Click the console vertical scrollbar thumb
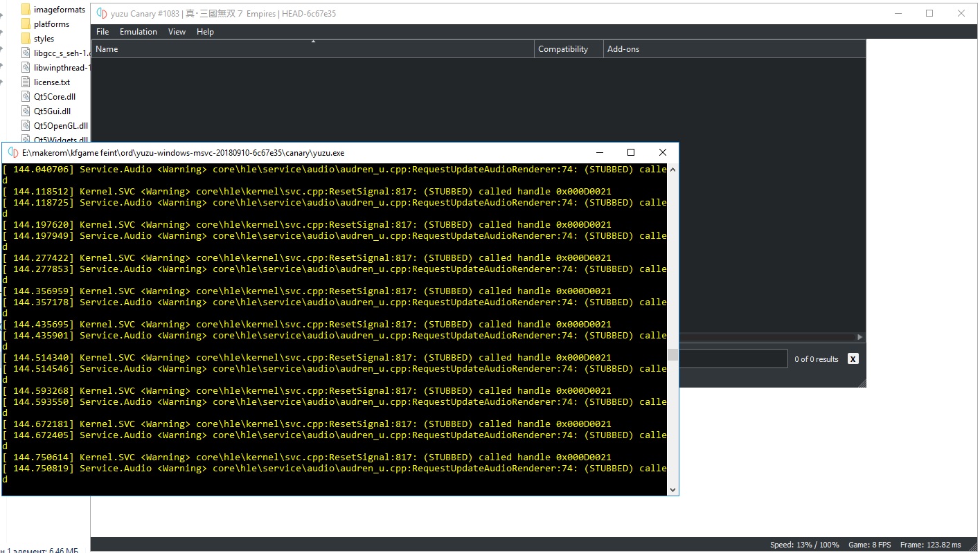This screenshot has width=980, height=553. coord(672,355)
